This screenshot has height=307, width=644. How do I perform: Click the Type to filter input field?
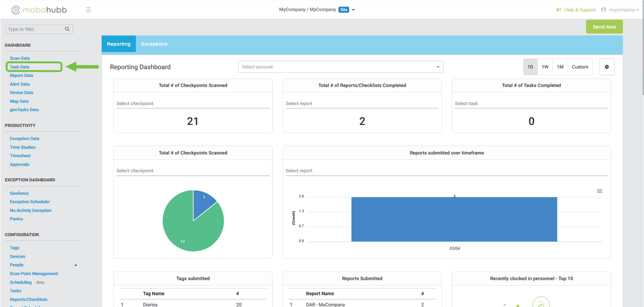pos(35,29)
